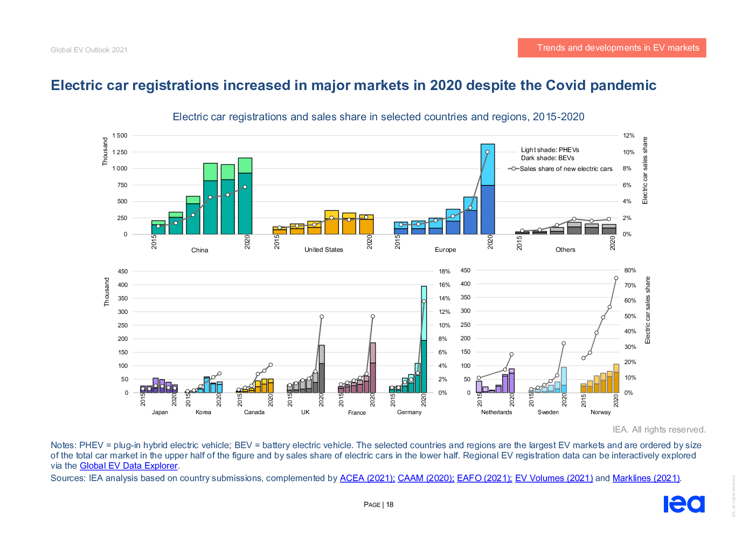Click China's 2020 dark teal BEV bar

point(245,204)
